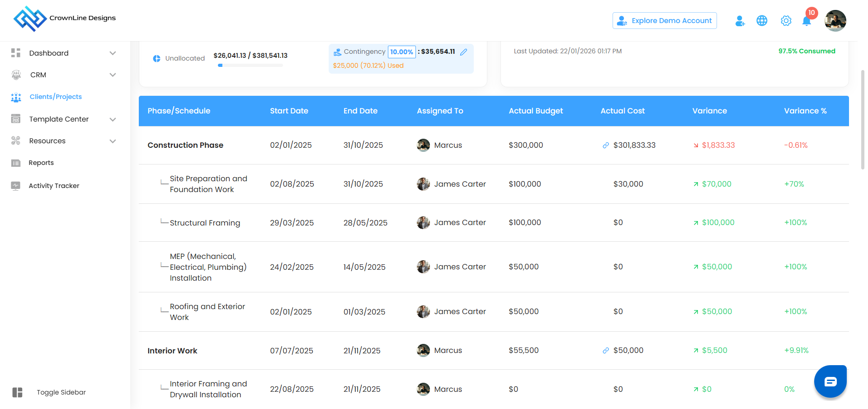Expand the Resources menu chevron
868x409 pixels.
[113, 141]
